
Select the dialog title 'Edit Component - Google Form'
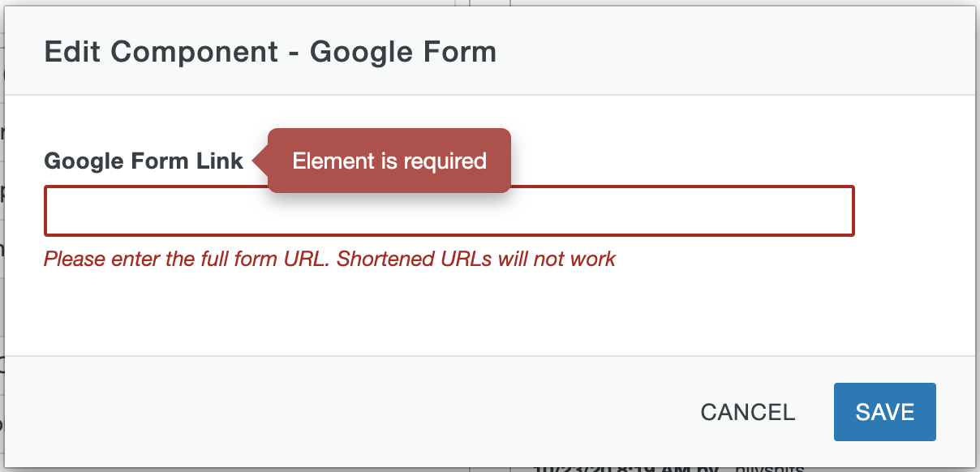(270, 51)
